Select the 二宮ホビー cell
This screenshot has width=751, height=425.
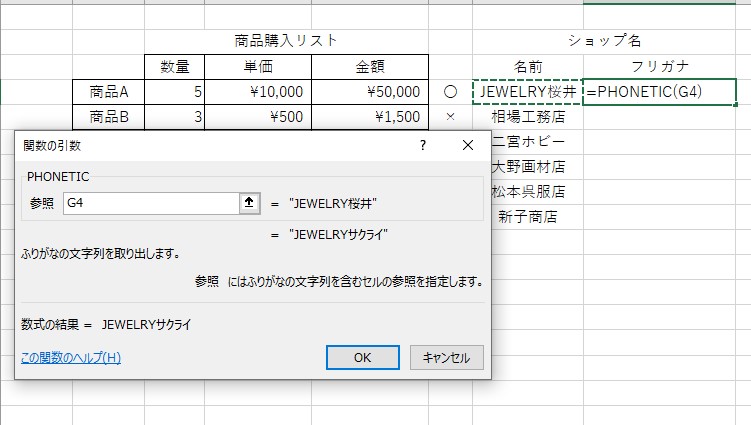(x=529, y=141)
